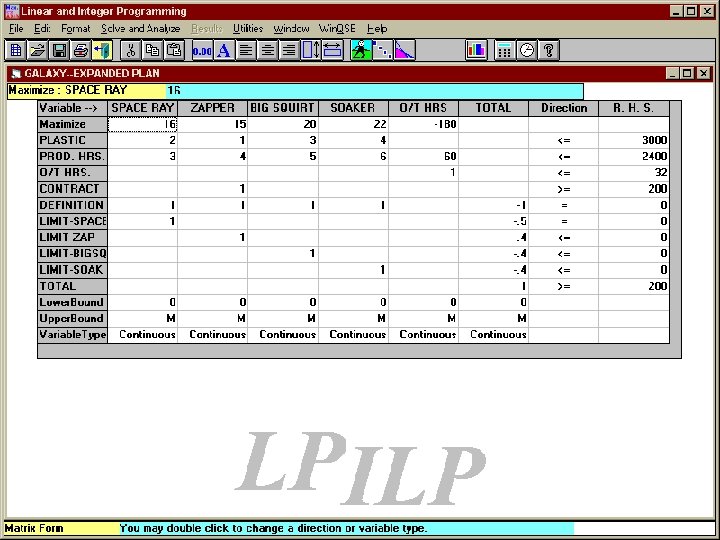Click TOTAL column VariableType Continuous cell
Viewport: 720px width, 540px height.
(494, 335)
